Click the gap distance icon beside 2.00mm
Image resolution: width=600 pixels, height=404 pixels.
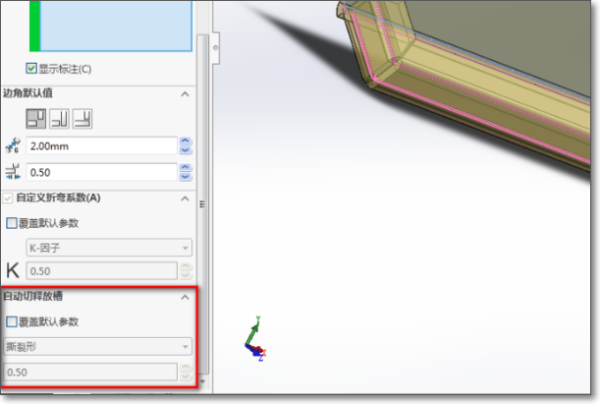point(13,146)
